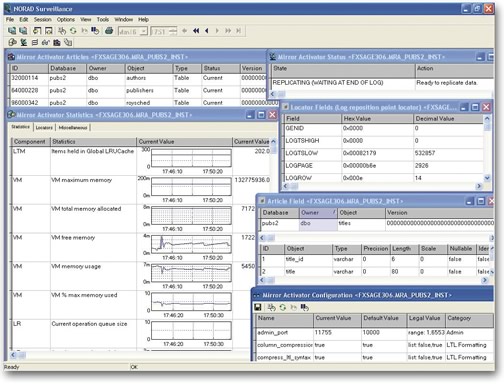The image size is (504, 385).
Task: Open the View menu
Action: tap(86, 19)
